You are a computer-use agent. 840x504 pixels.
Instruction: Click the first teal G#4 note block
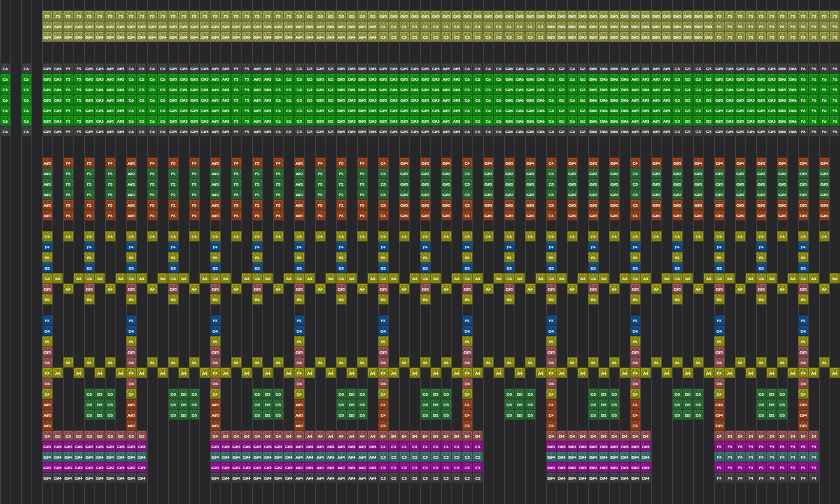click(47, 457)
